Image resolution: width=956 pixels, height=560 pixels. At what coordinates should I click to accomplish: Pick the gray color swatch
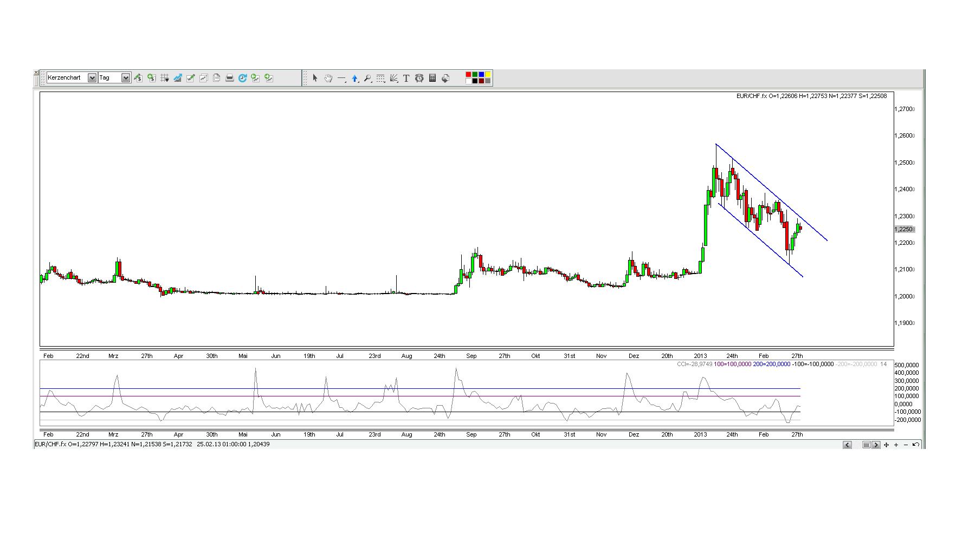point(488,81)
